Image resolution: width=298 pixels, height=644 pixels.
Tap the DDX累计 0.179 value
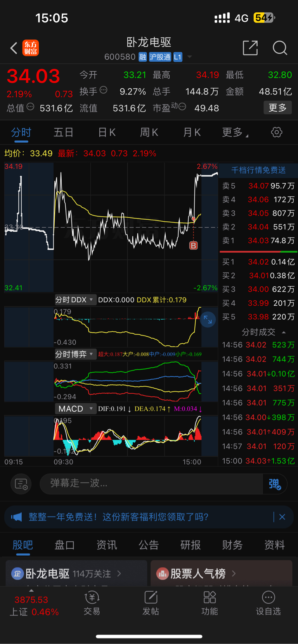click(x=161, y=300)
